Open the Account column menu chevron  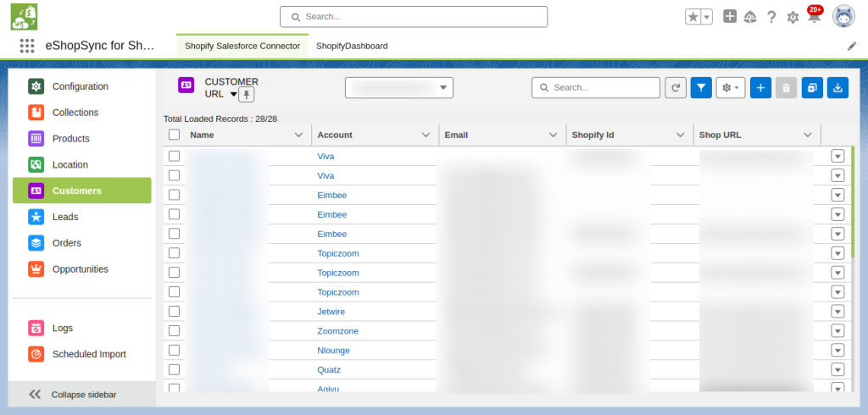[x=426, y=135]
